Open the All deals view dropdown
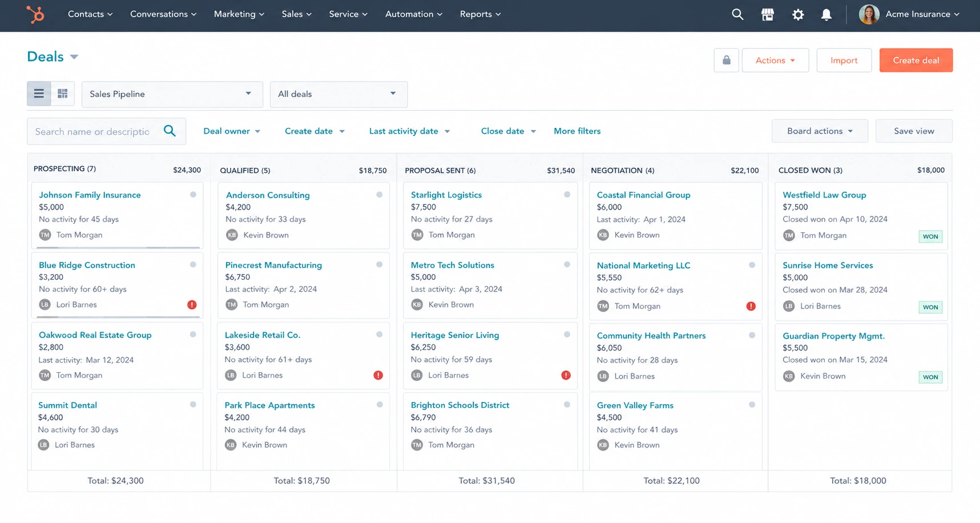Screen dimensions: 980x523 click(338, 94)
